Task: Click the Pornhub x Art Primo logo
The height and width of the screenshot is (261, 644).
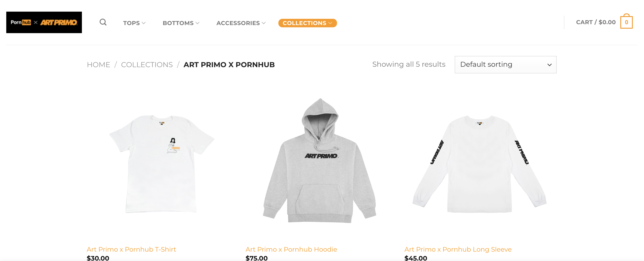Action: click(x=44, y=22)
